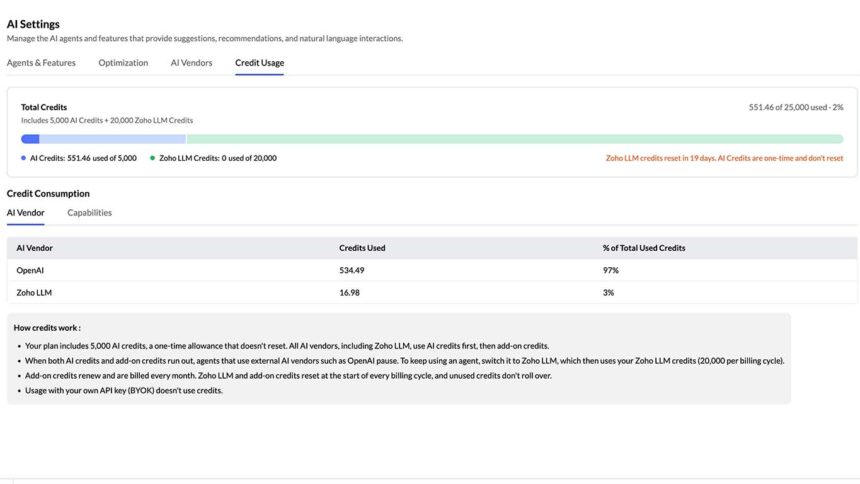Click the 16.98 credits used cell
860x484 pixels.
pos(349,292)
